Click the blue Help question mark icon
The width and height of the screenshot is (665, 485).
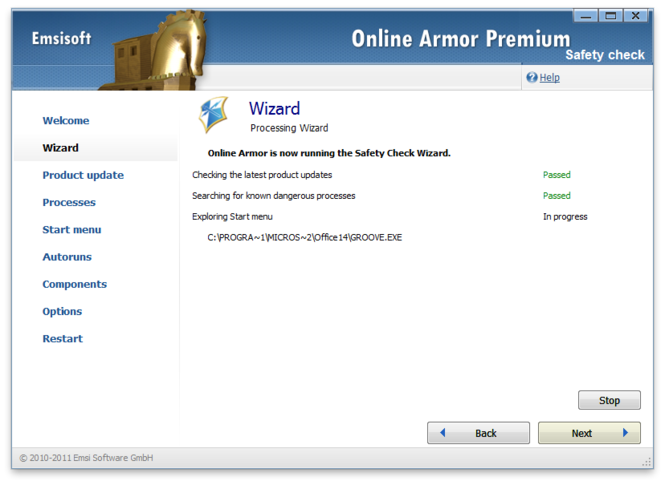click(x=531, y=77)
